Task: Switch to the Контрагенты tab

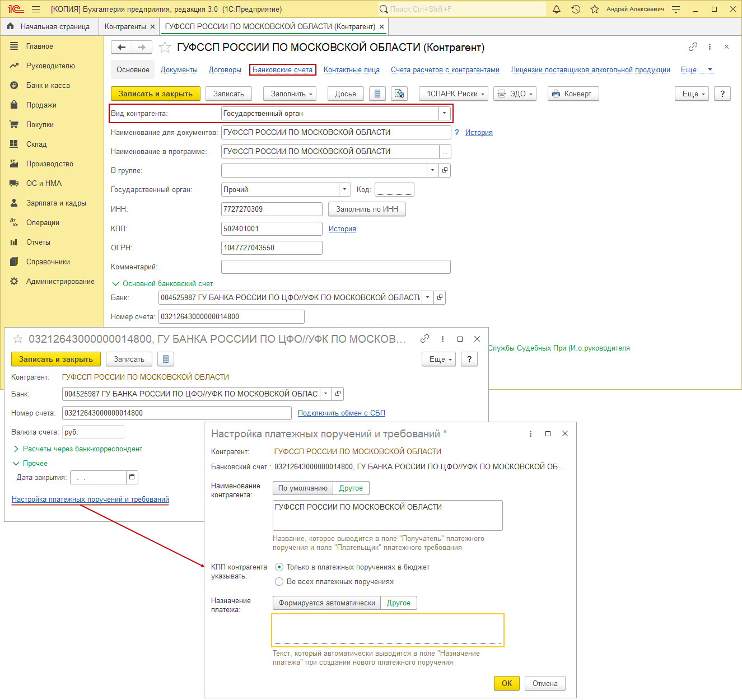Action: (x=125, y=26)
